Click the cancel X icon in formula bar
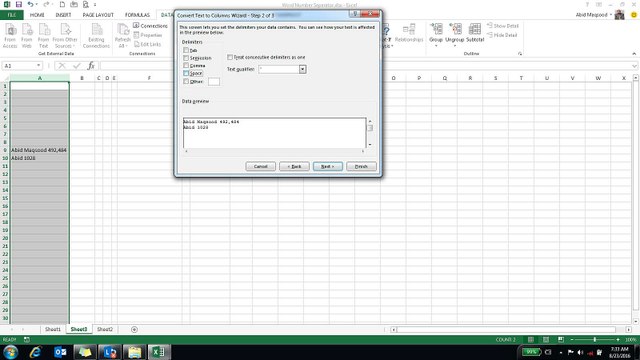Image resolution: width=640 pixels, height=360 pixels. pyautogui.click(x=62, y=66)
